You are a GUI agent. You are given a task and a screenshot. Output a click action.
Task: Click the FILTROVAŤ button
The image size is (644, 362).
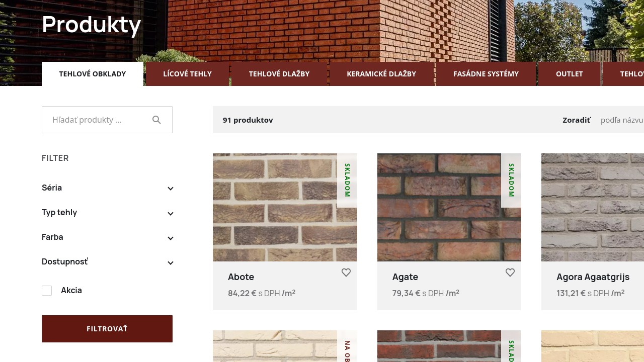pyautogui.click(x=107, y=329)
